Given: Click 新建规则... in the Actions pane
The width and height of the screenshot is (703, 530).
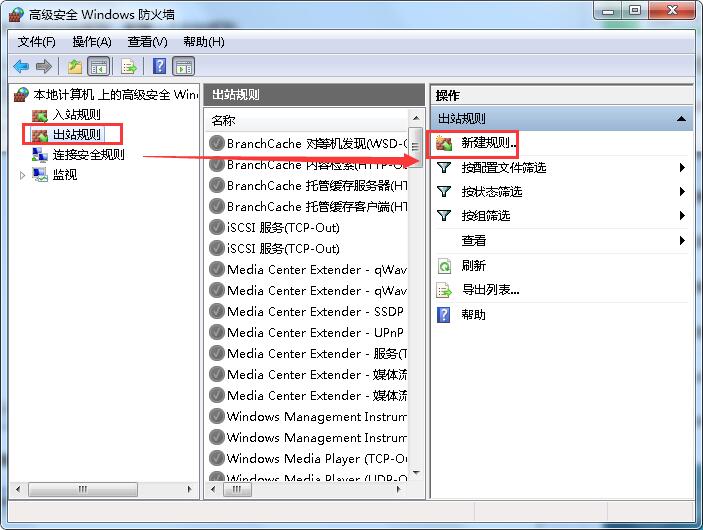Looking at the screenshot, I should coord(490,143).
